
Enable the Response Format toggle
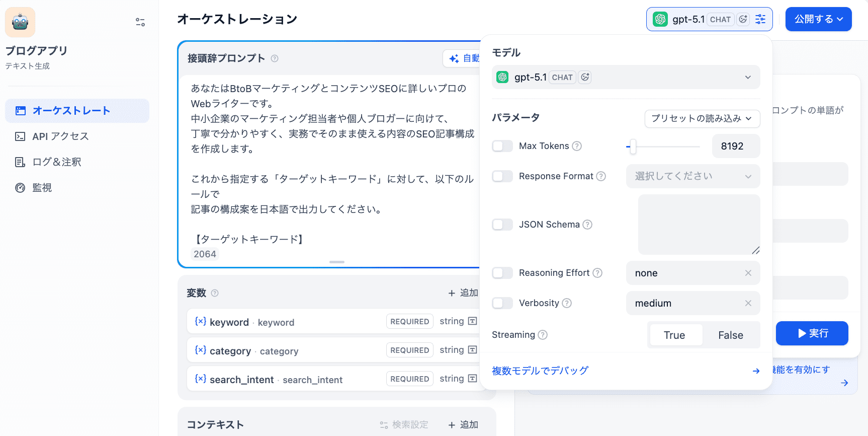502,176
